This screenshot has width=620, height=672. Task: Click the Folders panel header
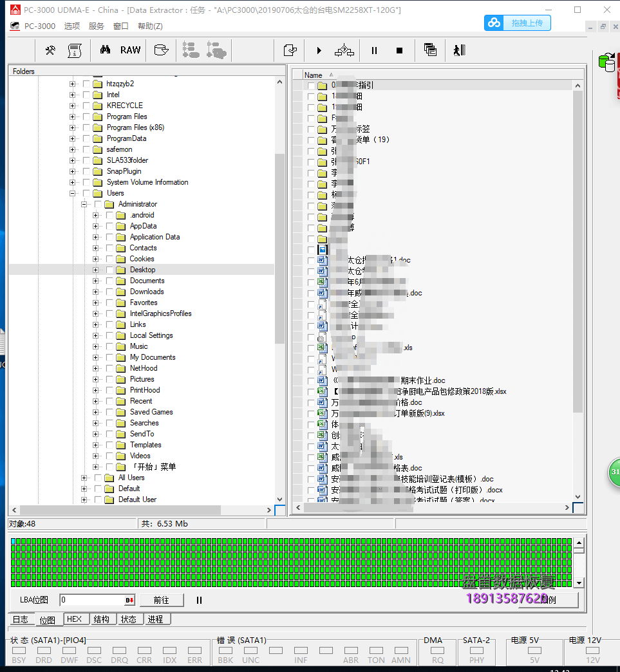pos(147,71)
